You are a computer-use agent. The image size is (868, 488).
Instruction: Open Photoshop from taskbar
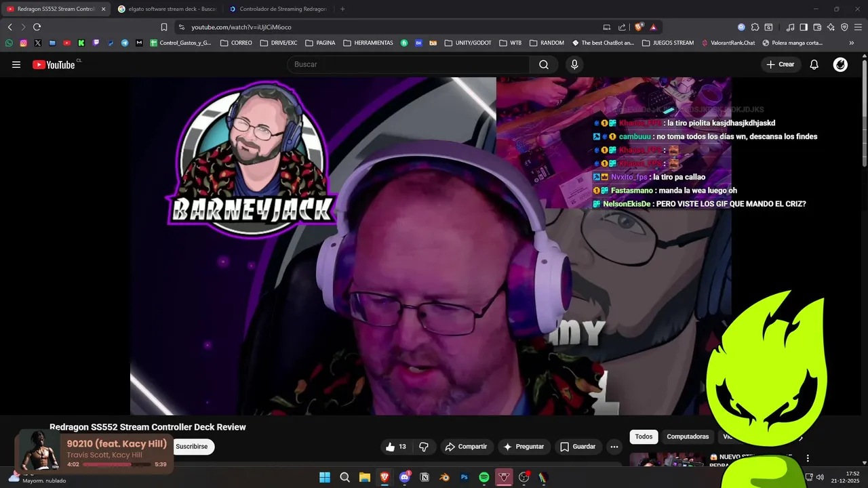coord(465,477)
